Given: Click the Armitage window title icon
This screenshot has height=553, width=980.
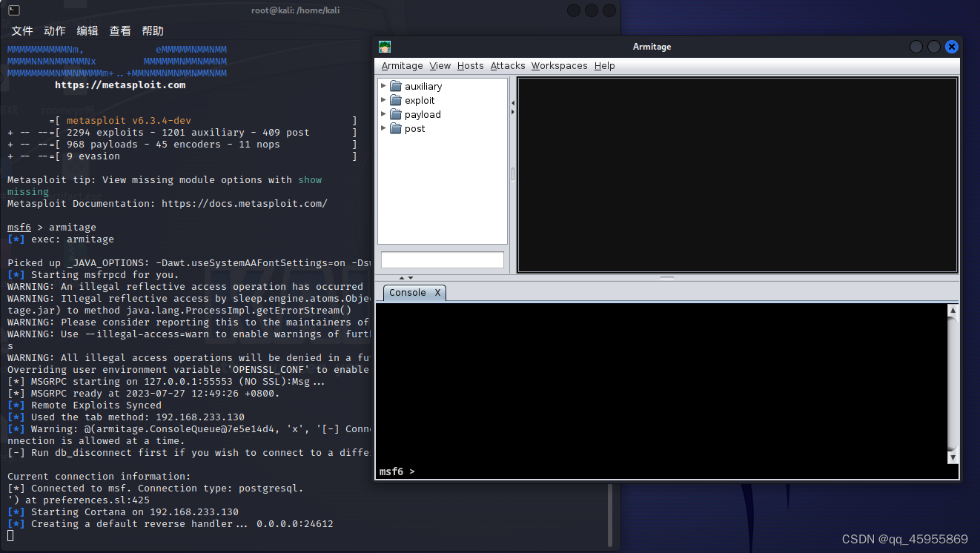Looking at the screenshot, I should 384,47.
